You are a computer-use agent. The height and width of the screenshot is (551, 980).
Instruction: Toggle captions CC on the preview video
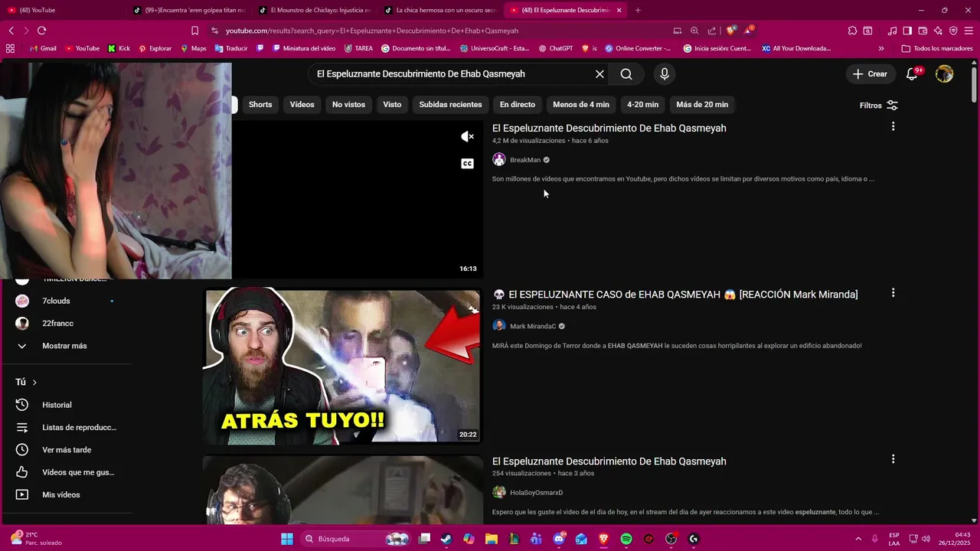(x=467, y=164)
